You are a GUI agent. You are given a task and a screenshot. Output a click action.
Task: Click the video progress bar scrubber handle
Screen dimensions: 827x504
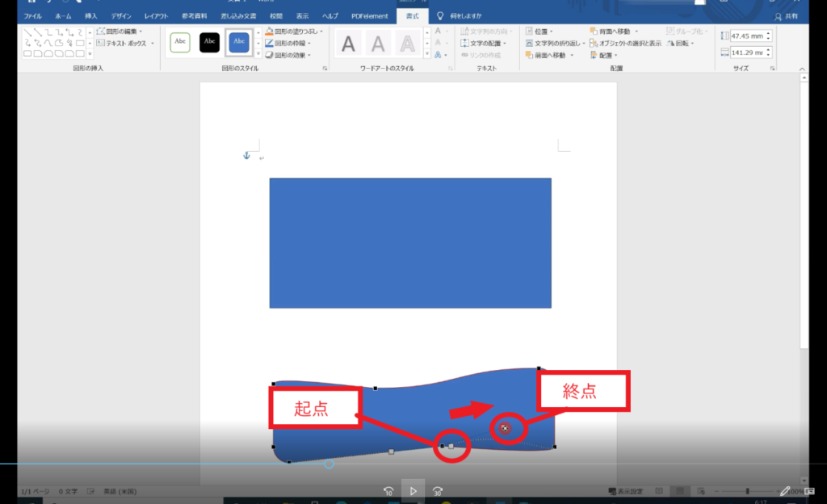coord(329,464)
